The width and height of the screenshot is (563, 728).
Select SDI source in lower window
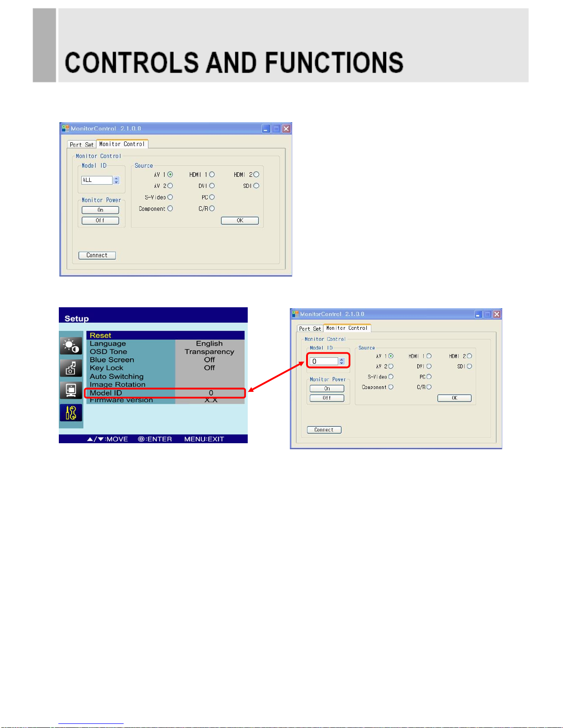click(x=469, y=367)
